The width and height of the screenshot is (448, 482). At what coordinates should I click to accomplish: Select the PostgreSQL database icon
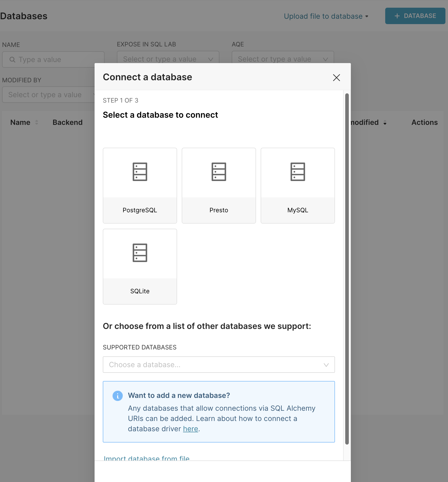(x=140, y=172)
